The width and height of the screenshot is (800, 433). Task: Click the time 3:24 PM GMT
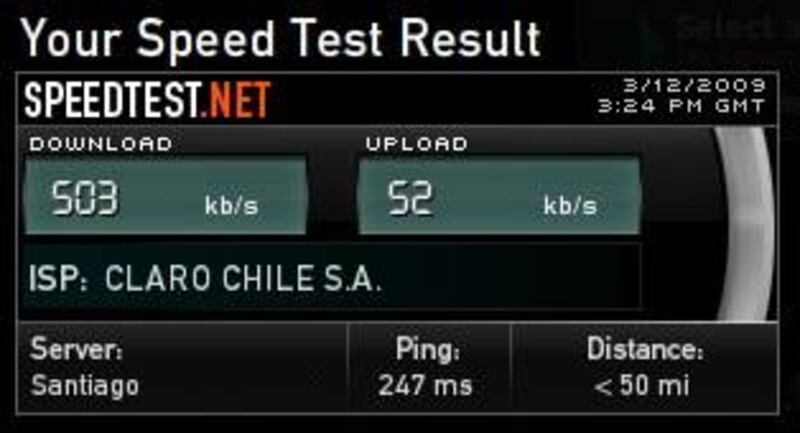point(681,106)
